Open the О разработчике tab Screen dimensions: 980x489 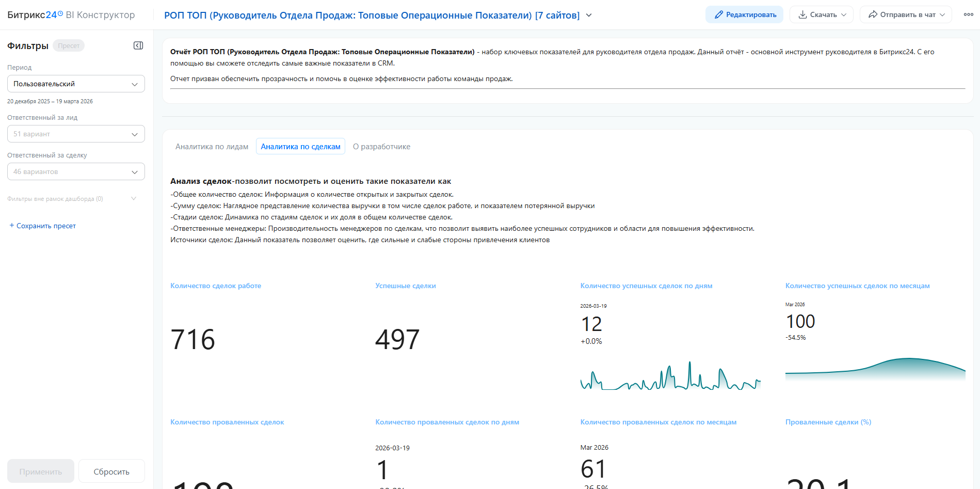[x=381, y=147]
